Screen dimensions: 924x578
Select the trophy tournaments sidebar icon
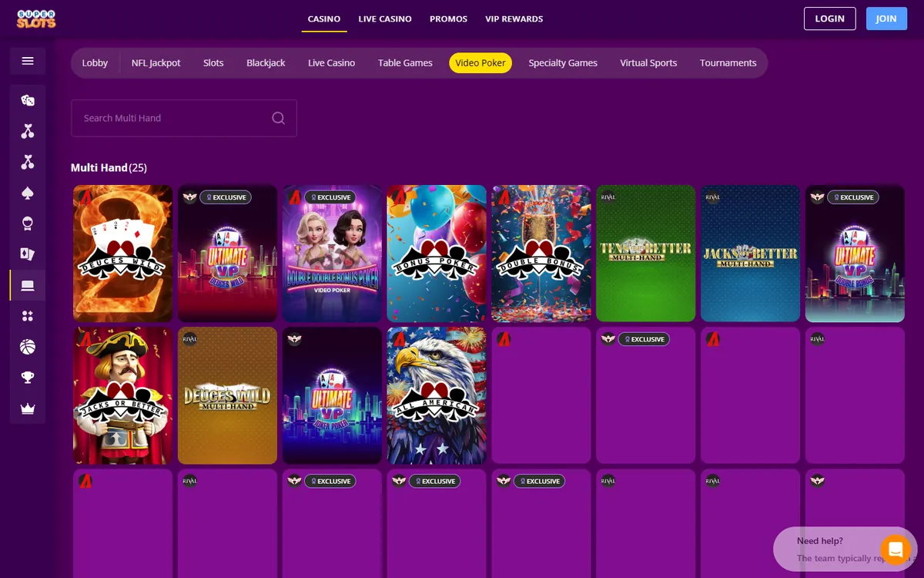point(28,378)
